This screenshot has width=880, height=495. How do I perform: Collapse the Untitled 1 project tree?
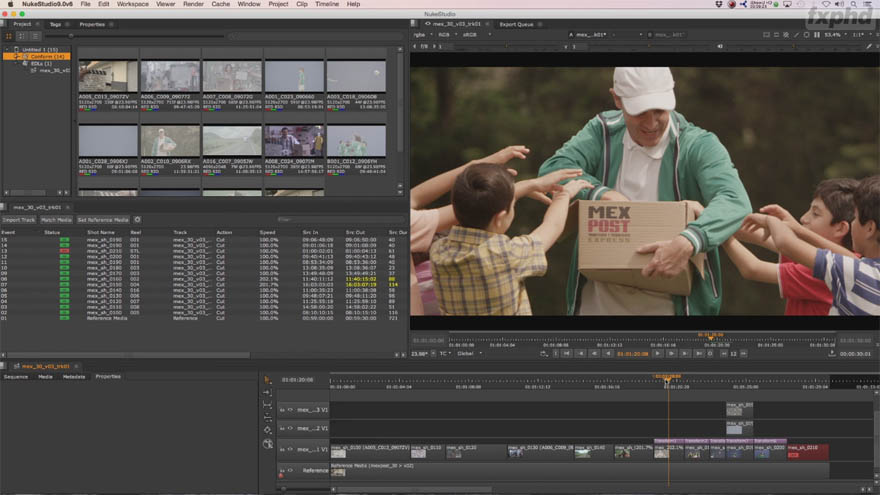click(7, 49)
